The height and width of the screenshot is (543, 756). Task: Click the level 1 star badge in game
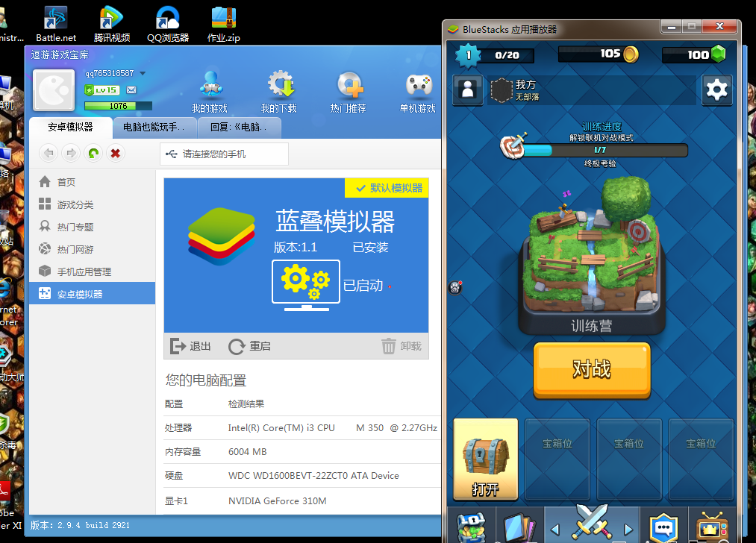click(468, 55)
